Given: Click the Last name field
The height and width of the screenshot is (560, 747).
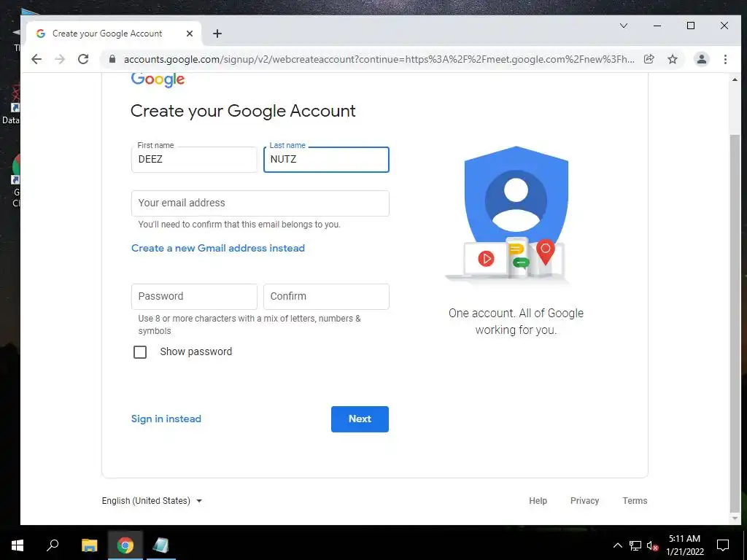Looking at the screenshot, I should [x=326, y=160].
